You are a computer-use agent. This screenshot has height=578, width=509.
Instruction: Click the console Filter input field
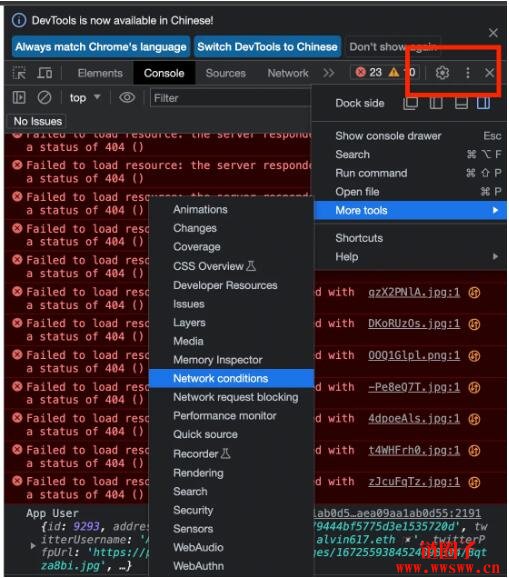point(230,98)
